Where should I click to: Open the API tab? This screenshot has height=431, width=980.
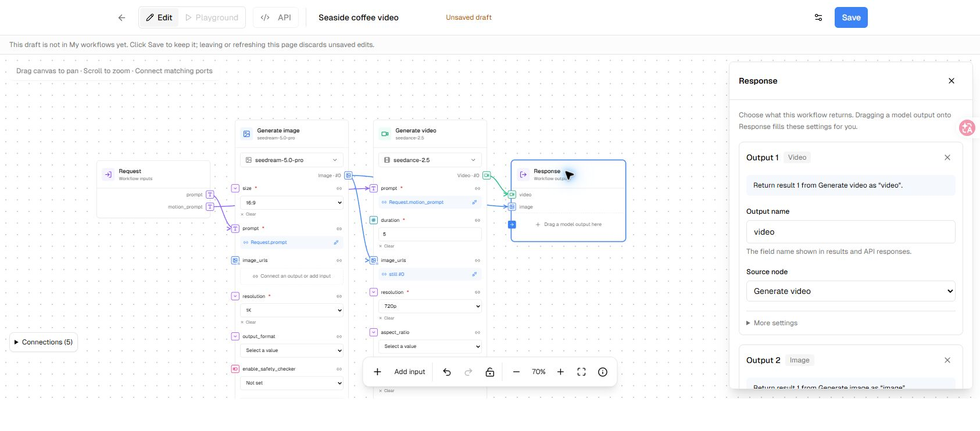(x=276, y=17)
